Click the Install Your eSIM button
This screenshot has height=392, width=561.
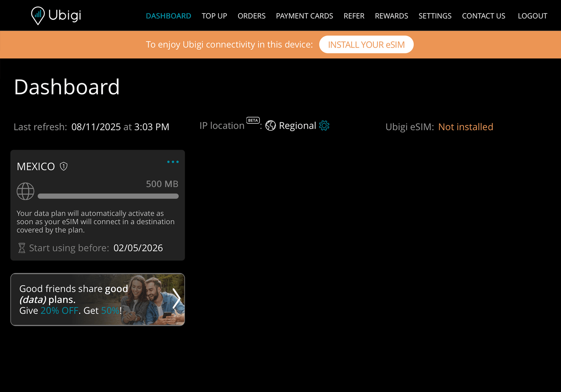click(x=366, y=44)
